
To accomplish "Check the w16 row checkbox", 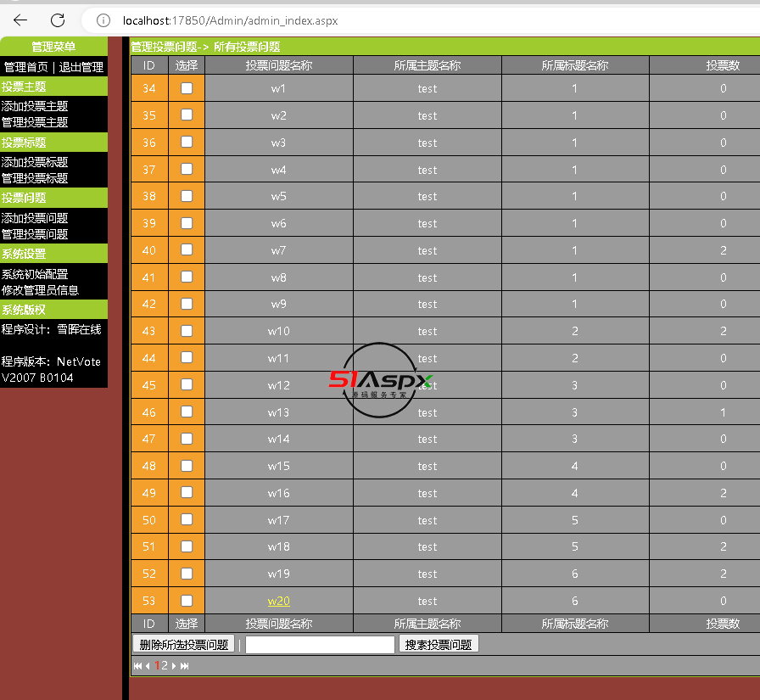I will pos(187,492).
